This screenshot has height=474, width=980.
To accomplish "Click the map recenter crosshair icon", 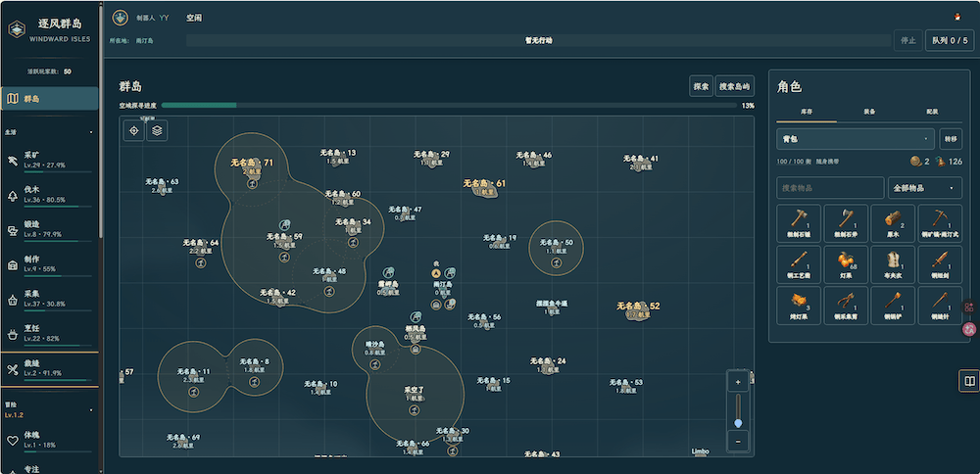I will click(x=133, y=130).
